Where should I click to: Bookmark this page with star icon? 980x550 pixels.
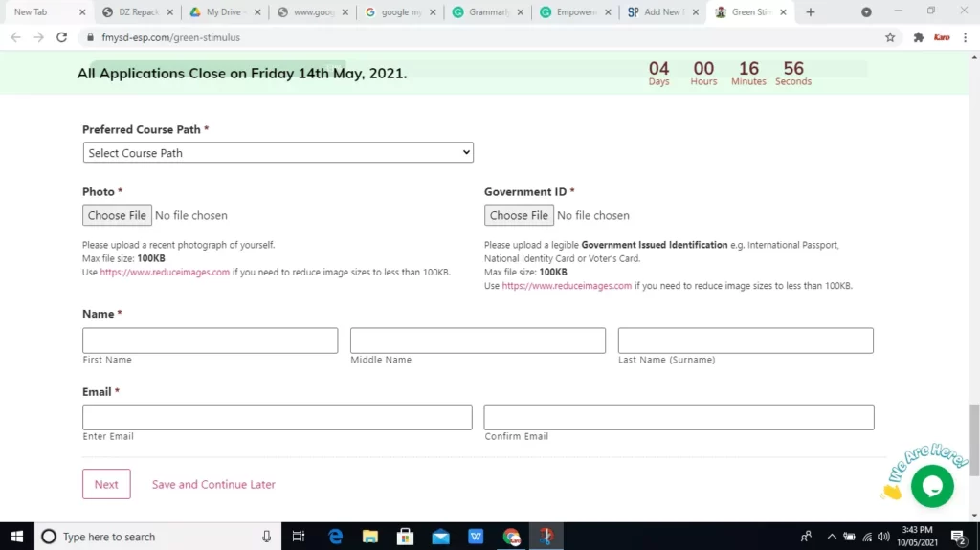pyautogui.click(x=890, y=37)
